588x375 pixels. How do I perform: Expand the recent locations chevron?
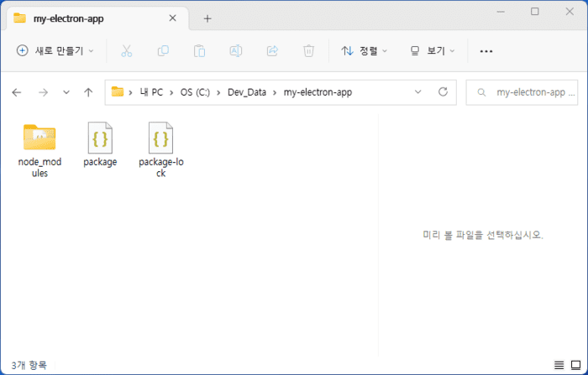click(x=66, y=92)
